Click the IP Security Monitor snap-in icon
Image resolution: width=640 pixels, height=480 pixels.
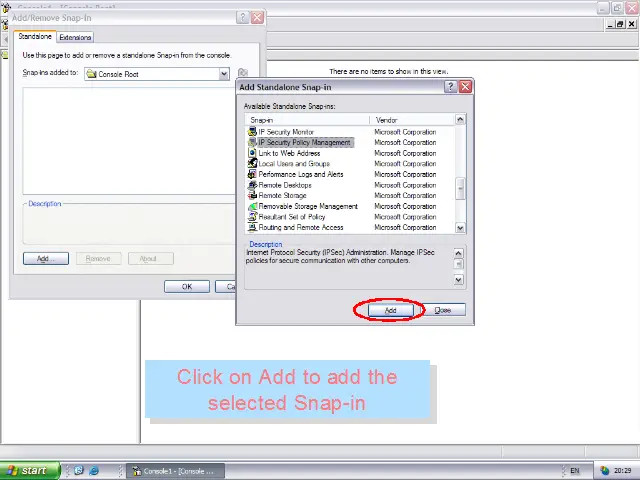point(252,132)
